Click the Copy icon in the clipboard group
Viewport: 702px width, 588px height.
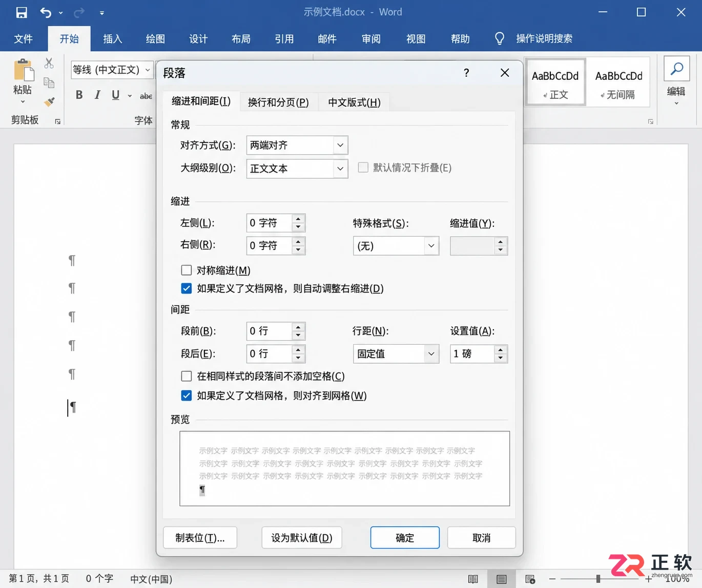[x=49, y=82]
